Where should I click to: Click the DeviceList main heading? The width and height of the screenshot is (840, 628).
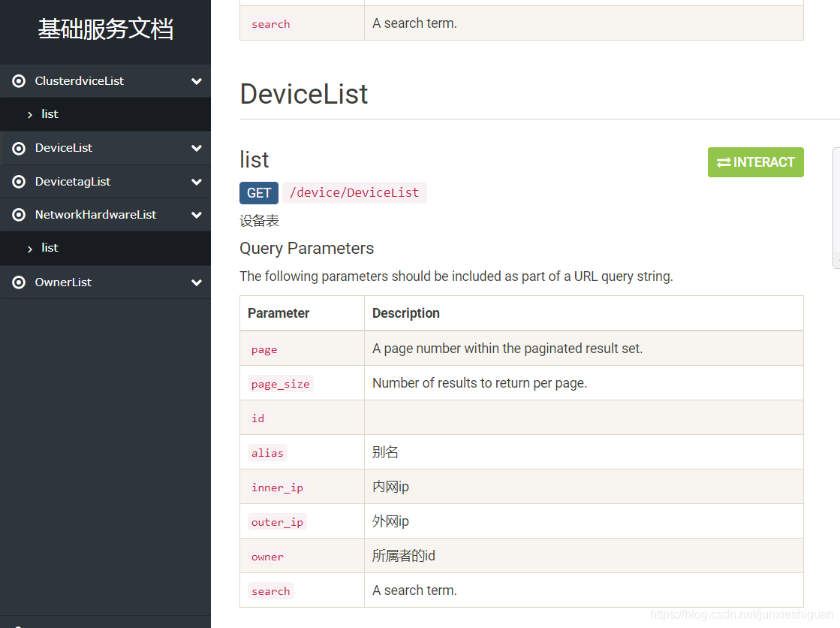pos(304,95)
